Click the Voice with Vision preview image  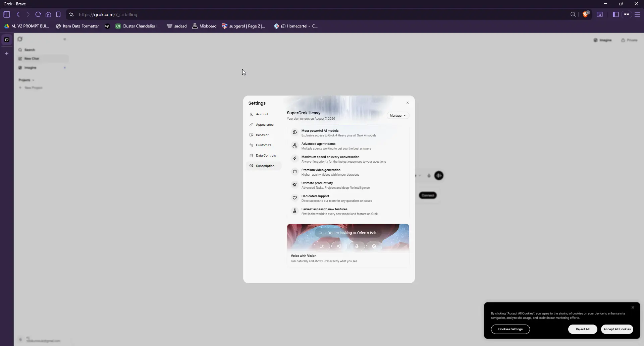(x=348, y=238)
